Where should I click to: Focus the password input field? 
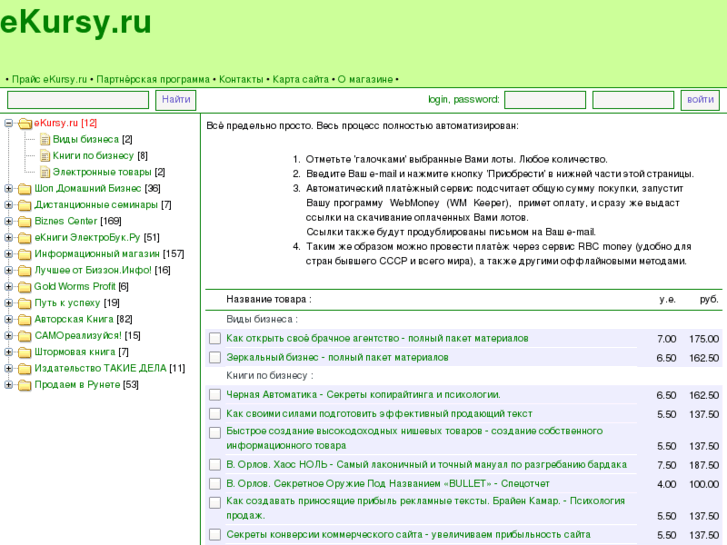pyautogui.click(x=633, y=100)
